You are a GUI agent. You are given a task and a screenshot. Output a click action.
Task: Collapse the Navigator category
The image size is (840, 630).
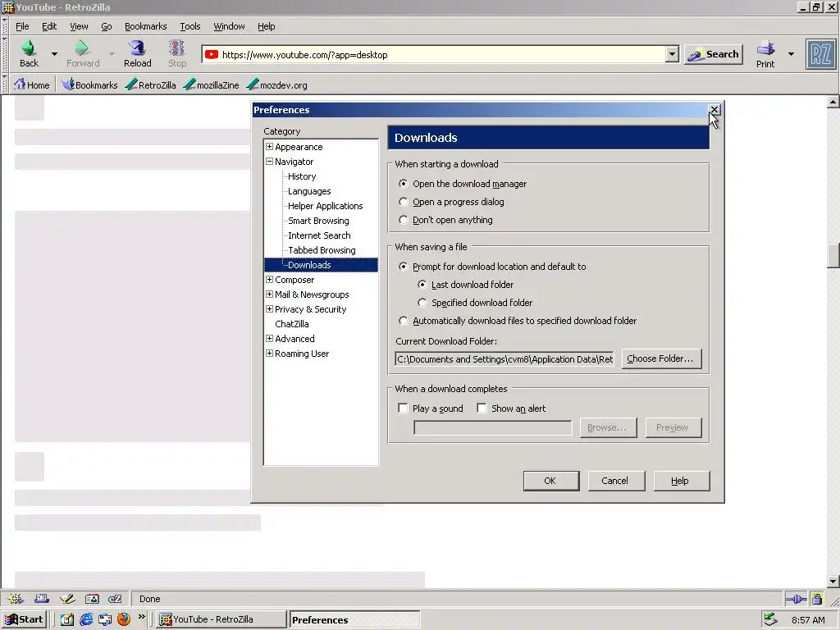click(269, 162)
